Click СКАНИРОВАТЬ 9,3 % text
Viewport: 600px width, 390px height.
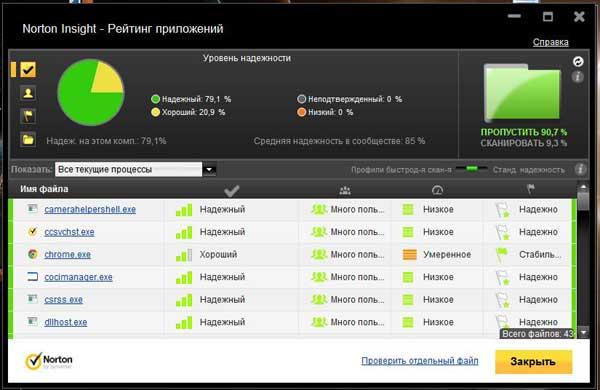[524, 144]
